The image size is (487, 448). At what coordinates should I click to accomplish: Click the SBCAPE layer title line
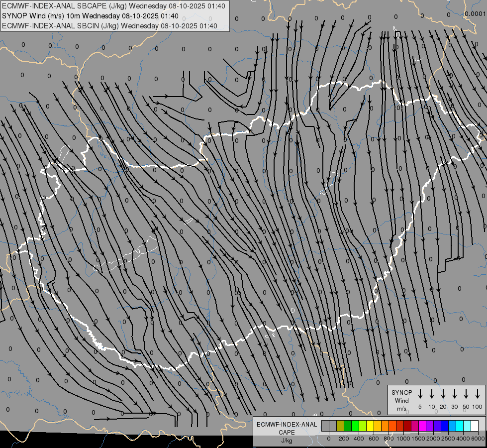(x=114, y=6)
